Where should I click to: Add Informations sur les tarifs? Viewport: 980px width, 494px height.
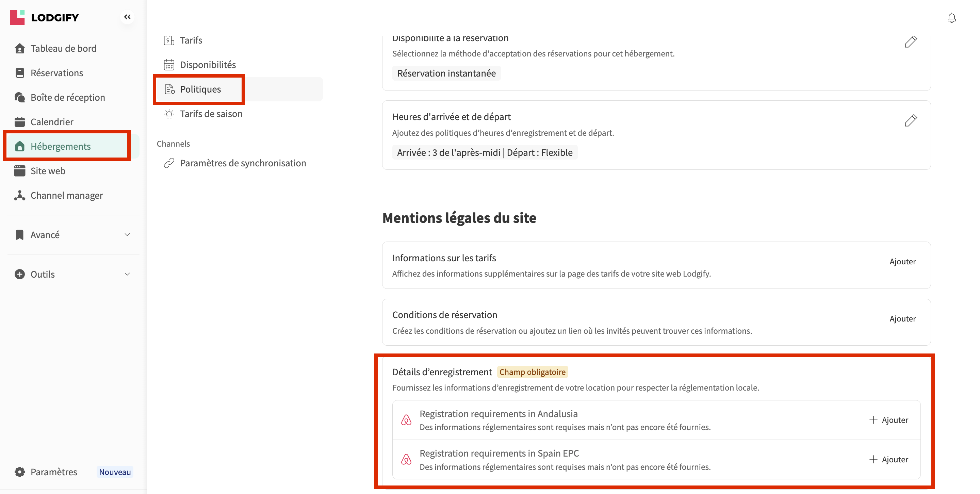pyautogui.click(x=902, y=262)
